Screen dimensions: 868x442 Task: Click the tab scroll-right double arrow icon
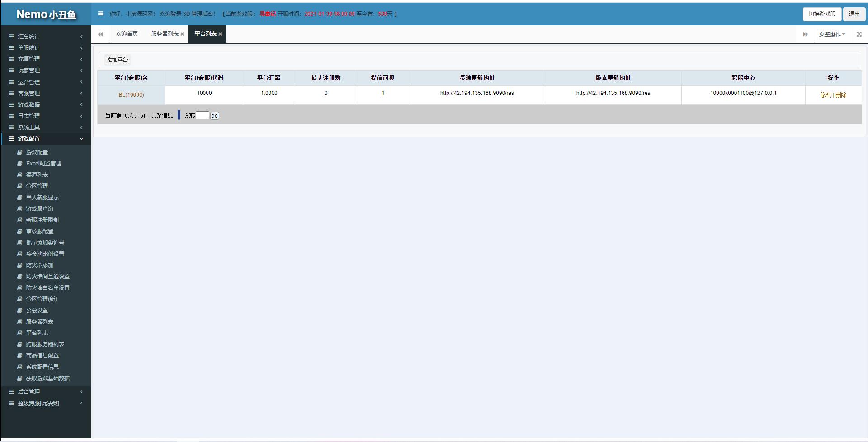(805, 34)
